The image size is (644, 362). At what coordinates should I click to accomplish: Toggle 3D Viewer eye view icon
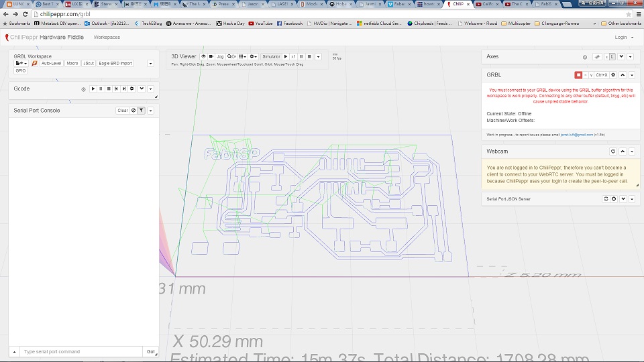point(203,56)
